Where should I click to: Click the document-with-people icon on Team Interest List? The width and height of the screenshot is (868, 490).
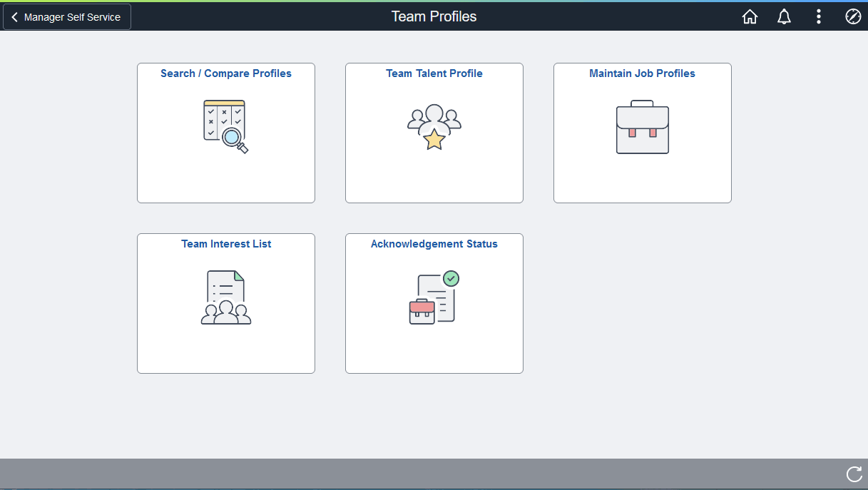(226, 297)
